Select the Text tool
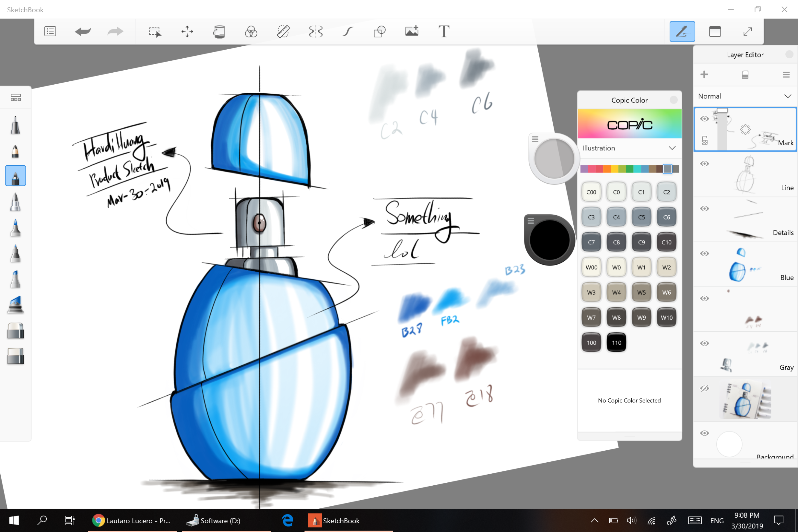 tap(444, 31)
